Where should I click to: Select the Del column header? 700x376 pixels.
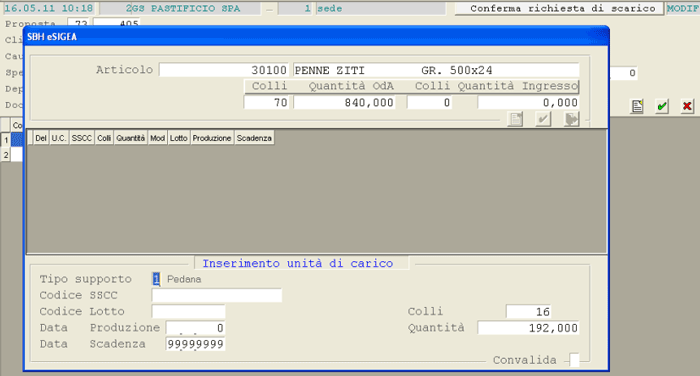click(x=41, y=138)
